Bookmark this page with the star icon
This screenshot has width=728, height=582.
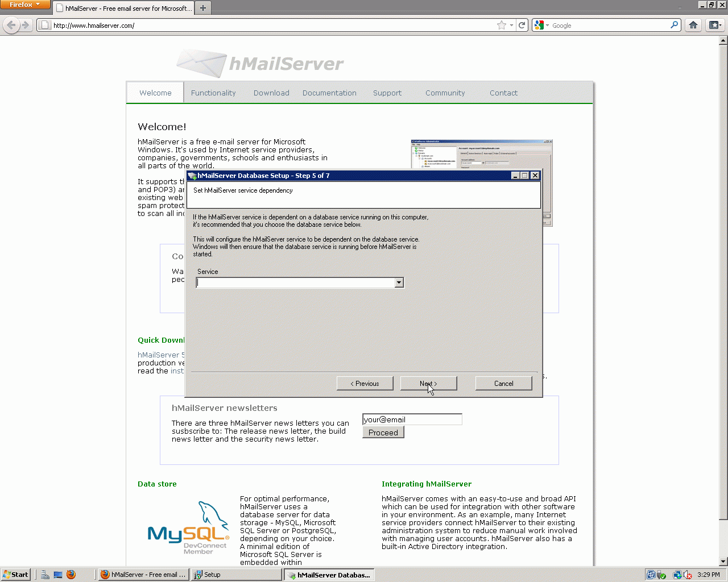tap(501, 25)
